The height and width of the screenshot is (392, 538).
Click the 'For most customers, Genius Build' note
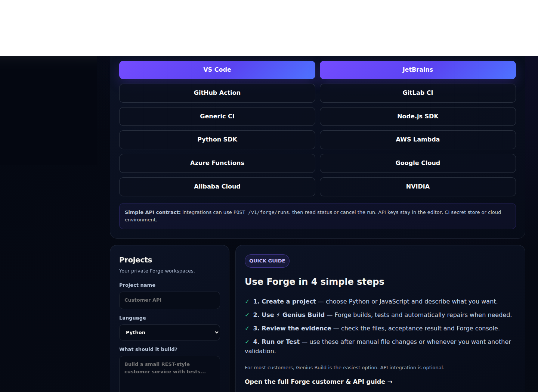(x=344, y=367)
